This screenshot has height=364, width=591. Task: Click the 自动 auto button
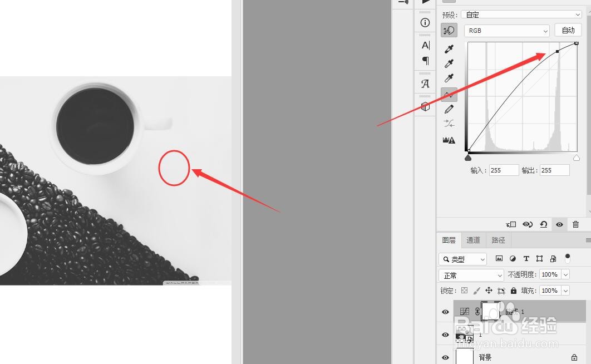pyautogui.click(x=568, y=30)
